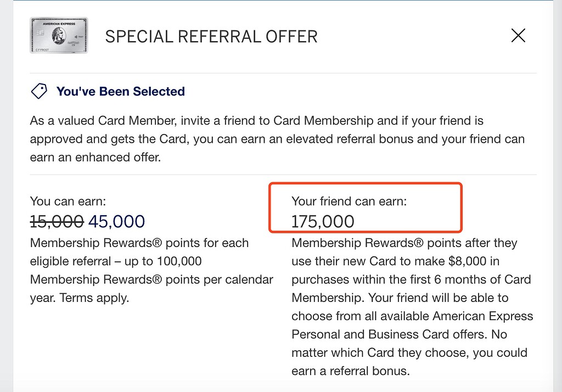Click the "Your friend can earn:" label
This screenshot has width=562, height=392.
(349, 201)
